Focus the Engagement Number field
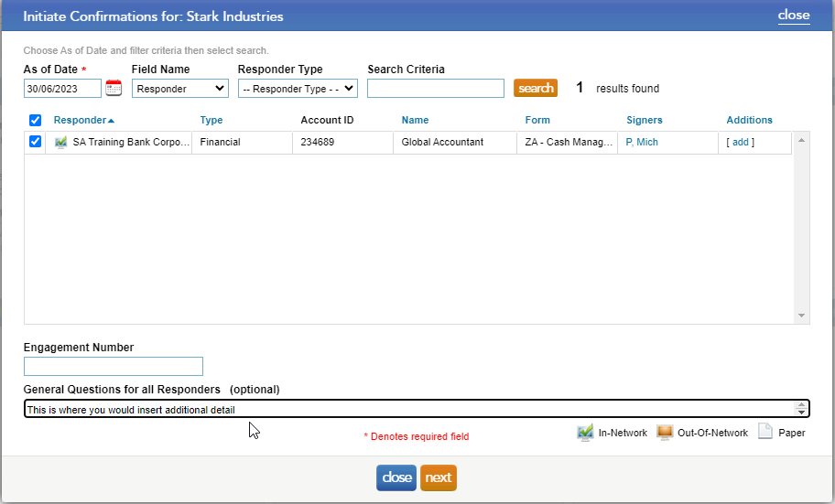This screenshot has height=504, width=835. (114, 366)
